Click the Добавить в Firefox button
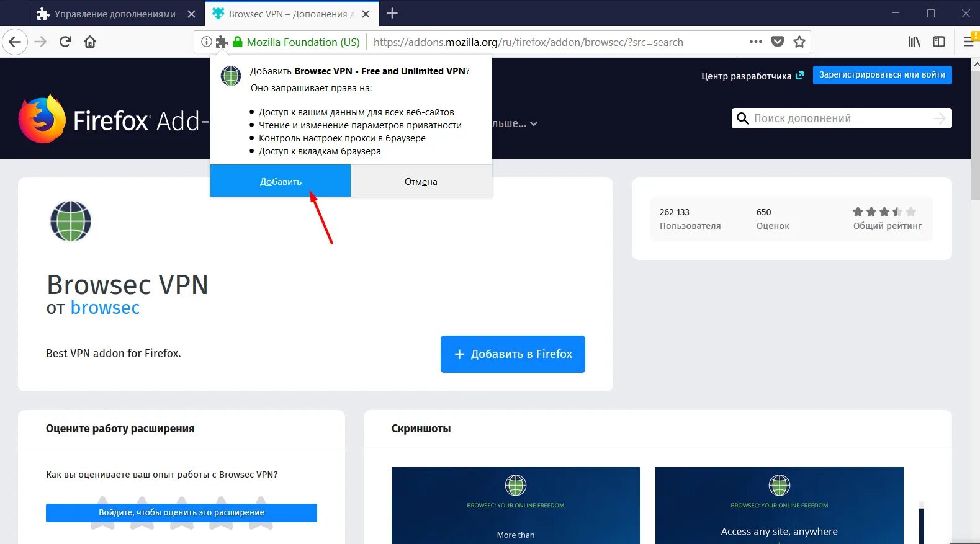 click(x=513, y=354)
